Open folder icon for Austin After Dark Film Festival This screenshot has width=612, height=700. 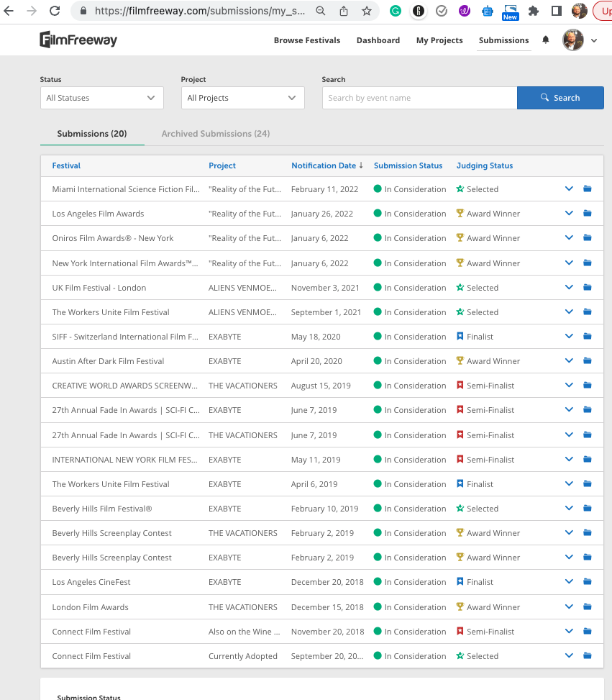click(588, 360)
